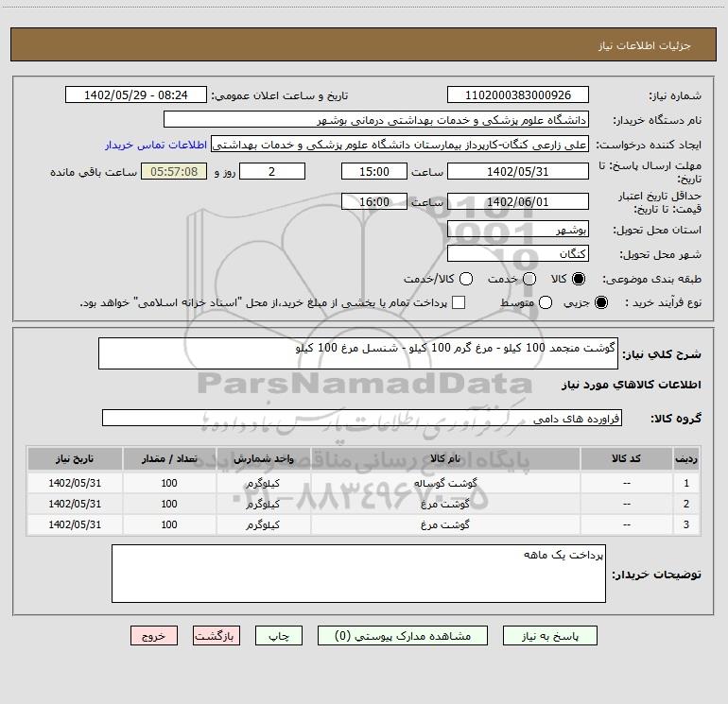The height and width of the screenshot is (704, 728).
Task: Open اطلاعات تماس خریدار link
Action: pos(156,146)
